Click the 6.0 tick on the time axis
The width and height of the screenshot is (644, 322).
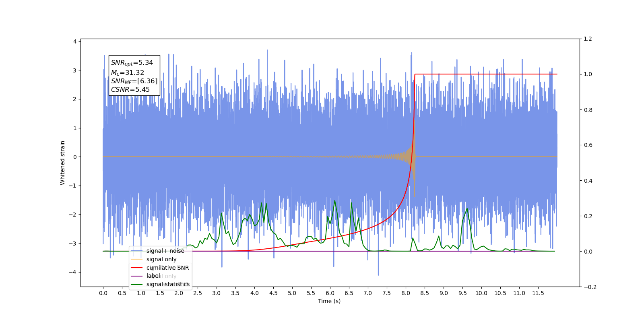[x=330, y=293]
